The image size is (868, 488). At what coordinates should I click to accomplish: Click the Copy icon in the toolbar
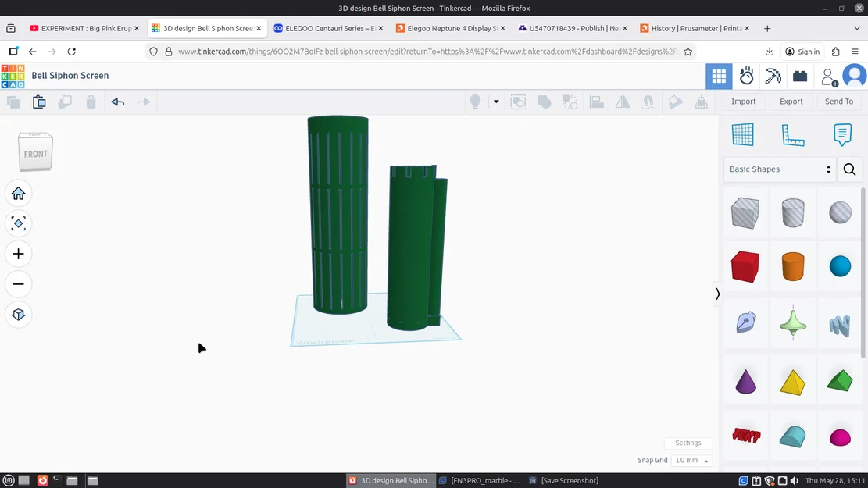[13, 102]
